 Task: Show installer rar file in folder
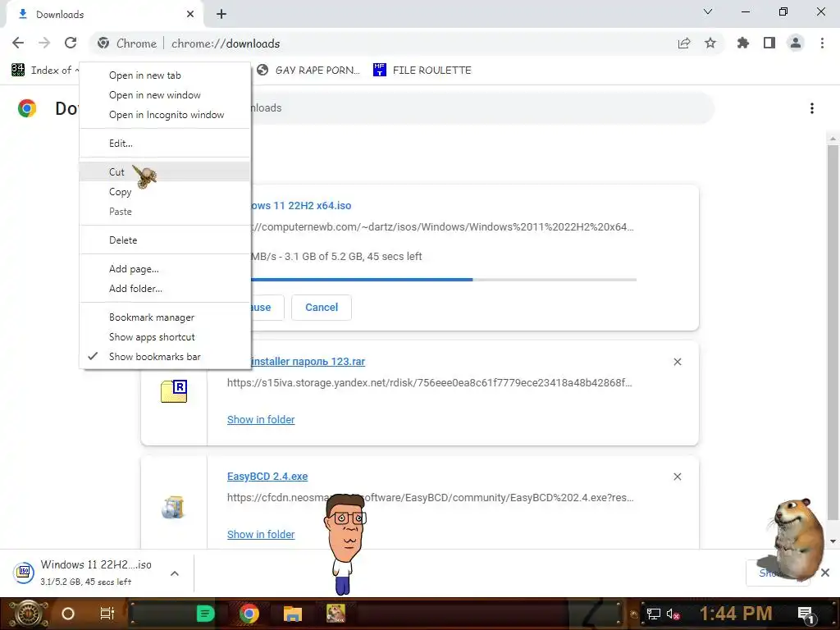(261, 419)
